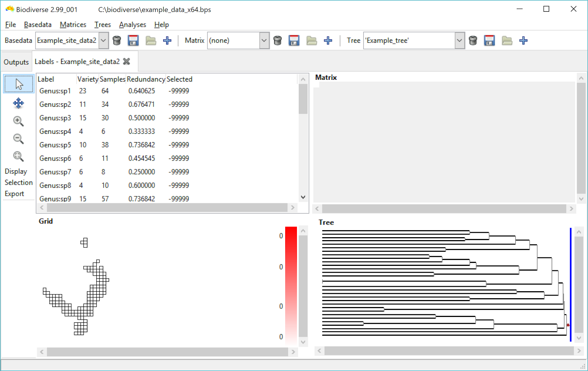Delete the current Basedata with the trash icon
Screen dimensions: 588x371
point(117,40)
